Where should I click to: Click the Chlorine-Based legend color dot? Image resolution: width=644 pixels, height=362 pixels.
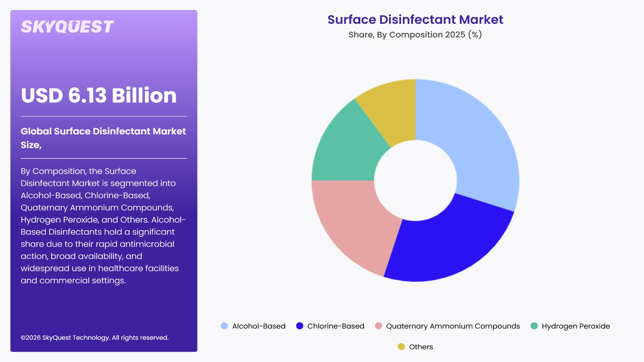pyautogui.click(x=300, y=326)
